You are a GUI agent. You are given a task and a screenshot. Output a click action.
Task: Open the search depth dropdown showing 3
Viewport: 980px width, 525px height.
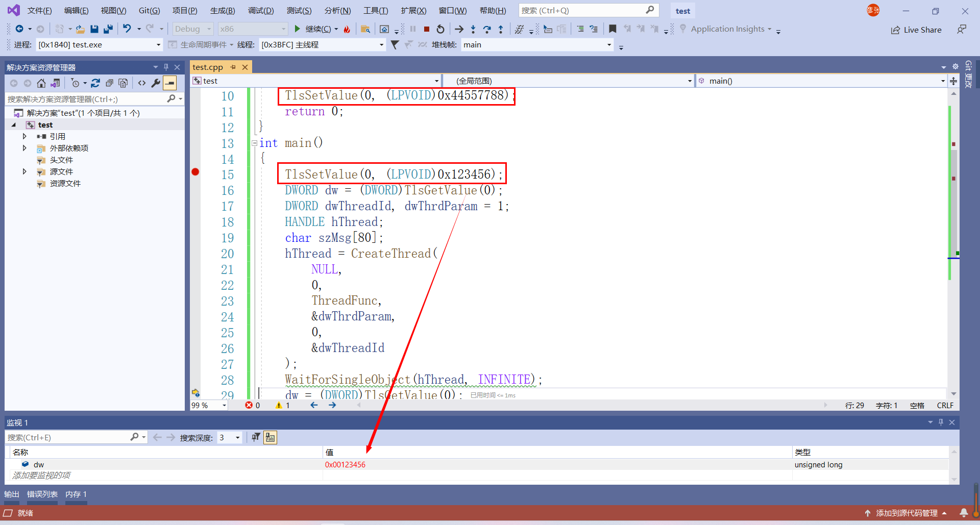tap(229, 437)
